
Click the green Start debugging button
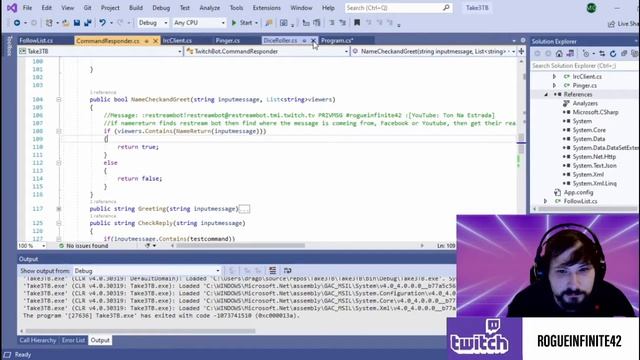coord(242,23)
